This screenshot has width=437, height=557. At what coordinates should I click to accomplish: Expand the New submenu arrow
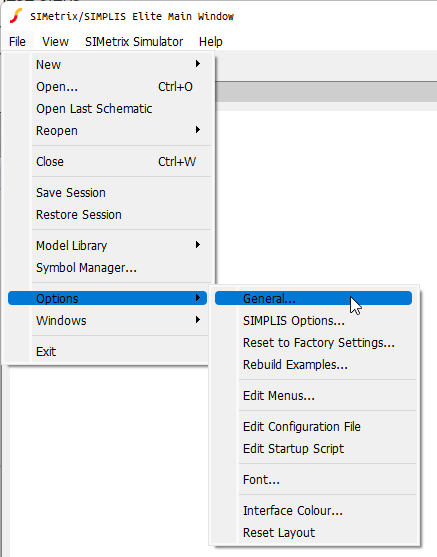(198, 64)
